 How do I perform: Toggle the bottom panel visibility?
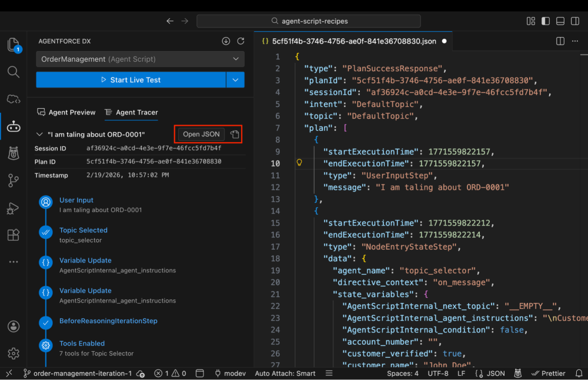pos(559,21)
